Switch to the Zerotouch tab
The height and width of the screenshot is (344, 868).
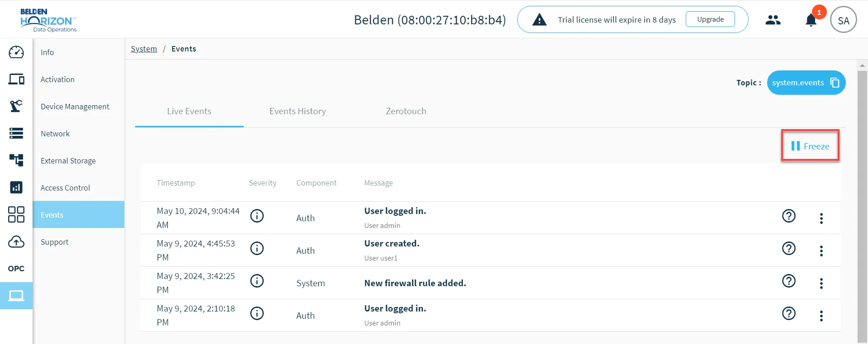point(406,111)
